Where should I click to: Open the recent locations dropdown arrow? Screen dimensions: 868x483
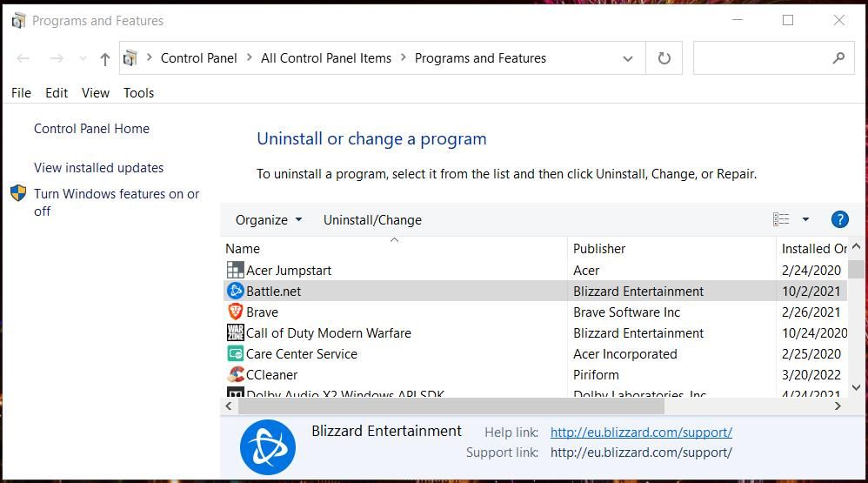point(83,58)
